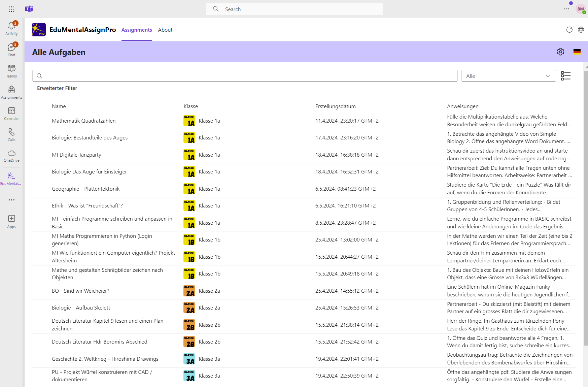
Task: Click the Anweisungen column header
Action: (x=462, y=106)
